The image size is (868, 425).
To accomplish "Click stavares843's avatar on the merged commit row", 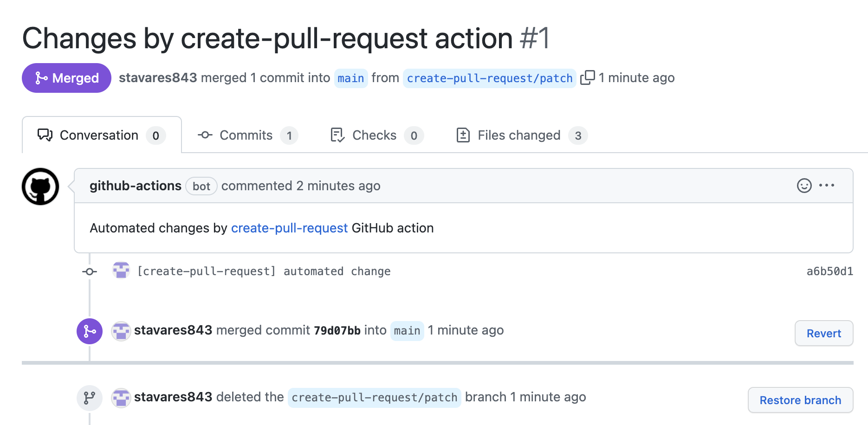I will tap(121, 331).
